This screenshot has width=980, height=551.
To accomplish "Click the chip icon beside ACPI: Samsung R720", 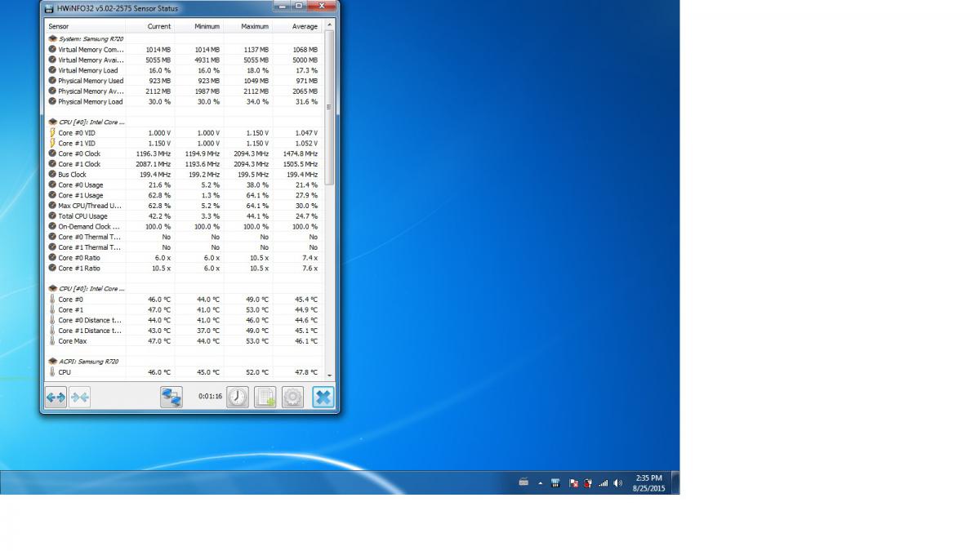I will point(53,362).
